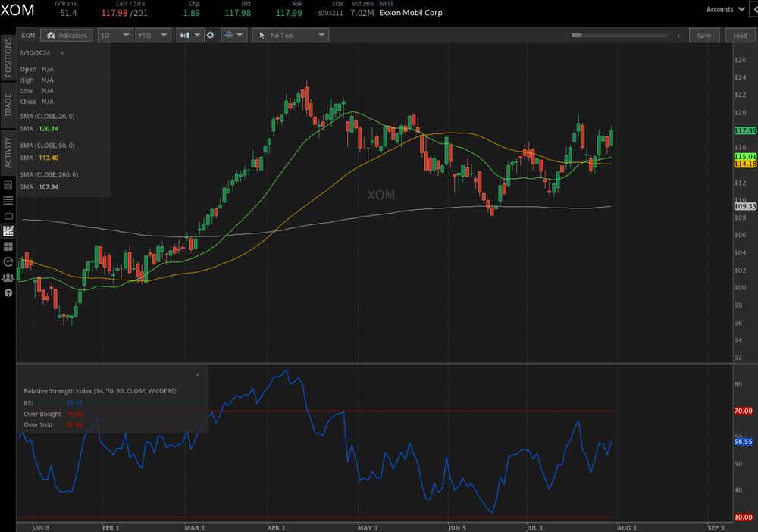758x532 pixels.
Task: Click the AUG 1 date axis label
Action: coord(627,527)
